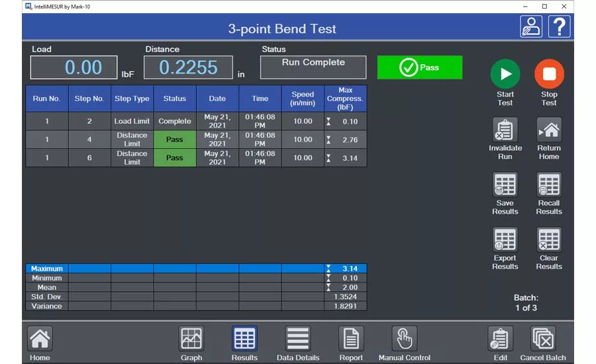Image resolution: width=596 pixels, height=364 pixels.
Task: Click the step number 4 cell
Action: [89, 140]
